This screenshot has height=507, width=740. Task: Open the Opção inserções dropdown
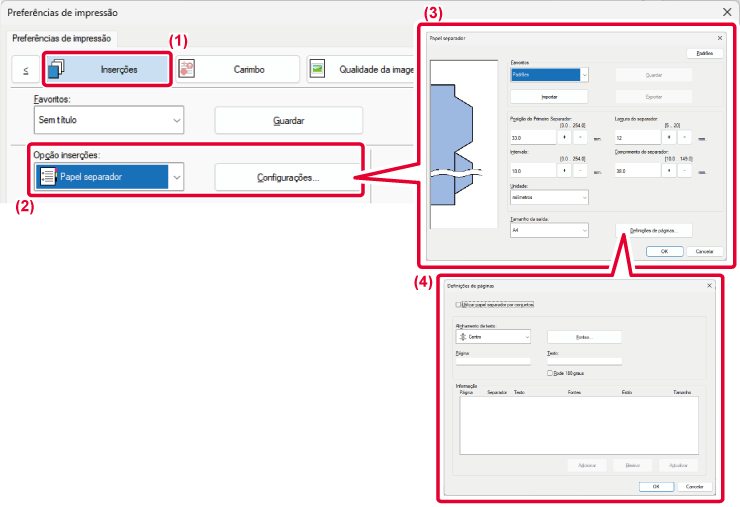pos(176,178)
